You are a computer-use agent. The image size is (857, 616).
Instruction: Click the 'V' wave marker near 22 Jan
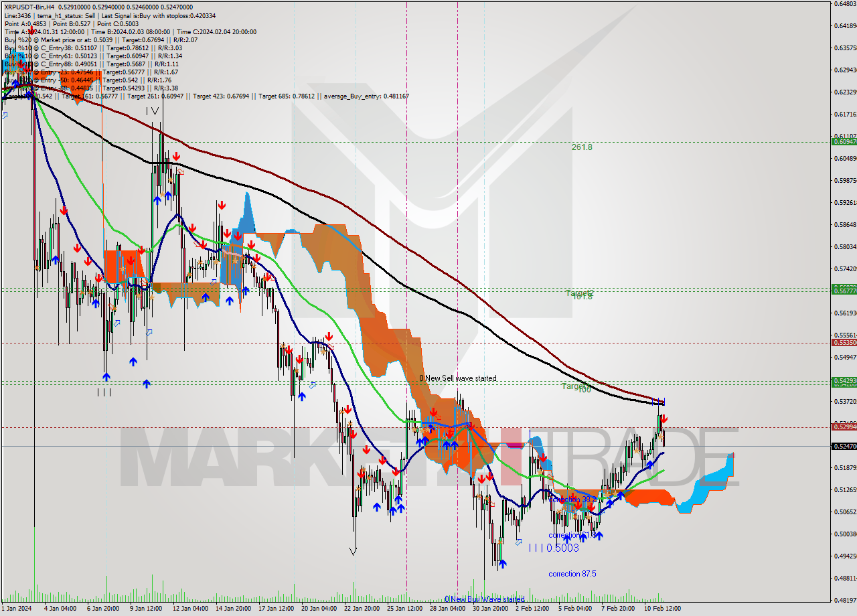coord(353,551)
